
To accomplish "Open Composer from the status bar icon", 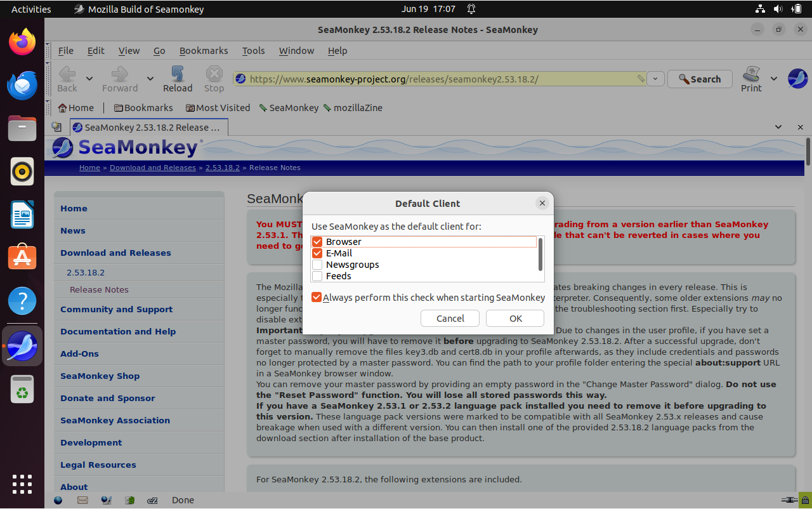I will tap(106, 500).
